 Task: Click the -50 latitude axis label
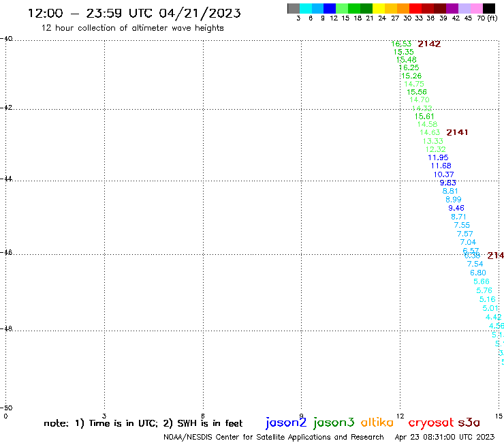click(x=6, y=408)
